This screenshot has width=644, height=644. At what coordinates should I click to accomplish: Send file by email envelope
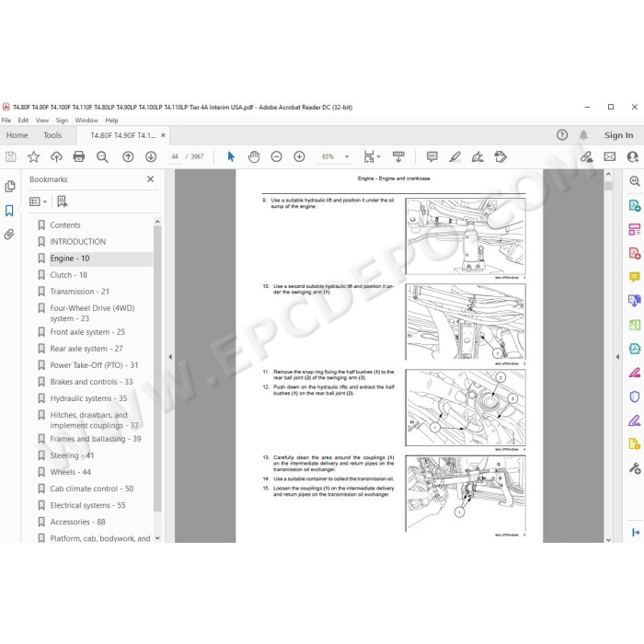coord(609,156)
